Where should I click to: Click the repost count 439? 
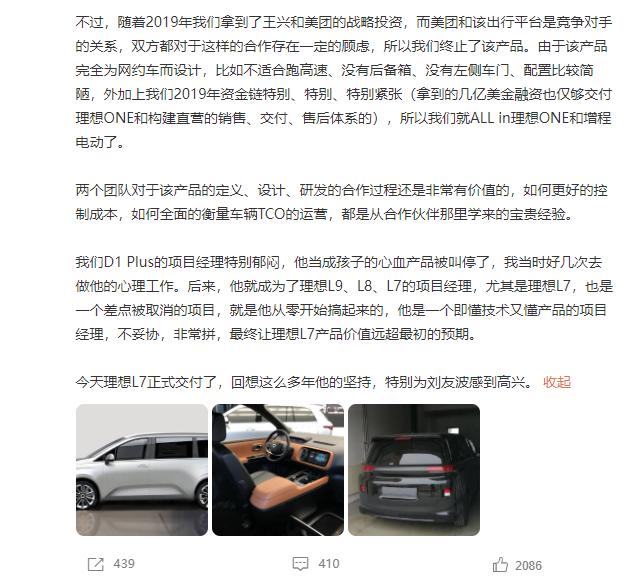point(124,564)
